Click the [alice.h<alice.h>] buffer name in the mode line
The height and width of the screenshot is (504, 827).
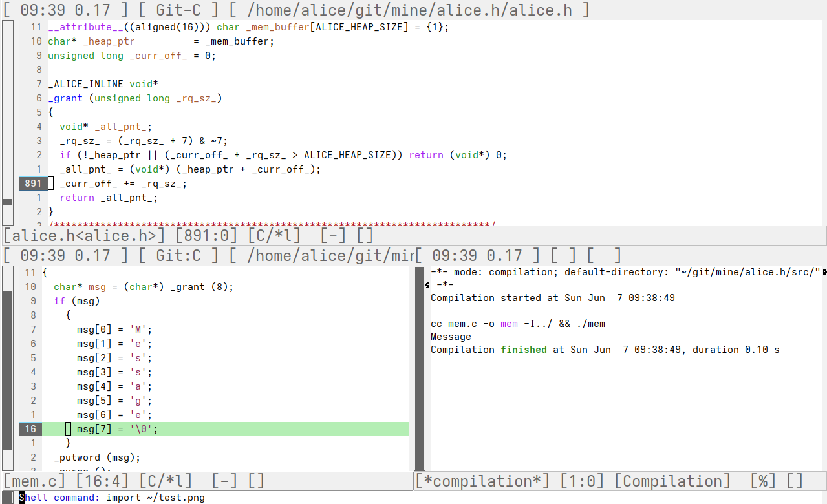85,236
